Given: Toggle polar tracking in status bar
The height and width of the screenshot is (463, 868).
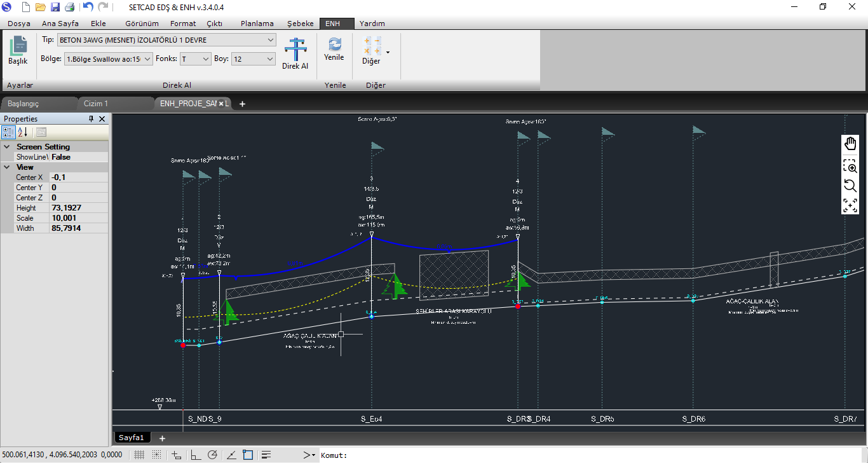Looking at the screenshot, I should (x=212, y=455).
